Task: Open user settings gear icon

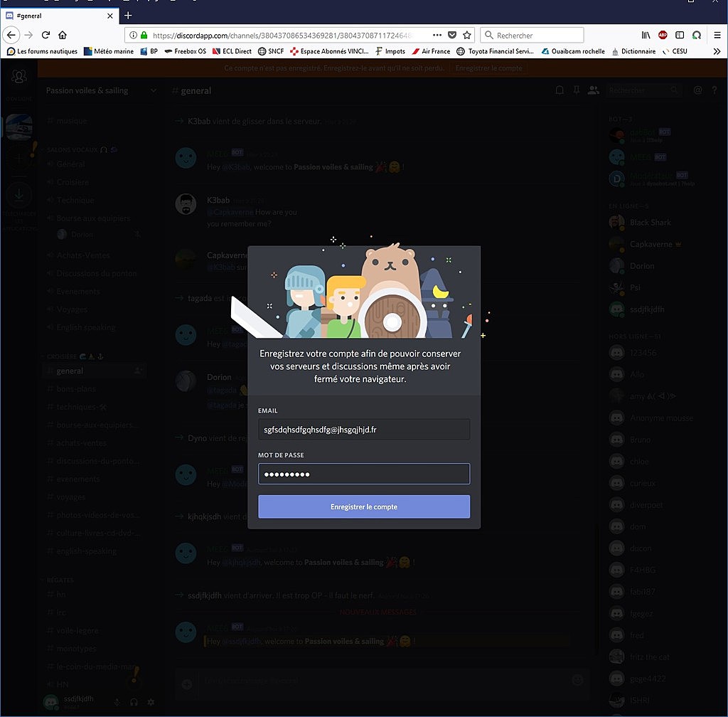Action: pos(151,702)
